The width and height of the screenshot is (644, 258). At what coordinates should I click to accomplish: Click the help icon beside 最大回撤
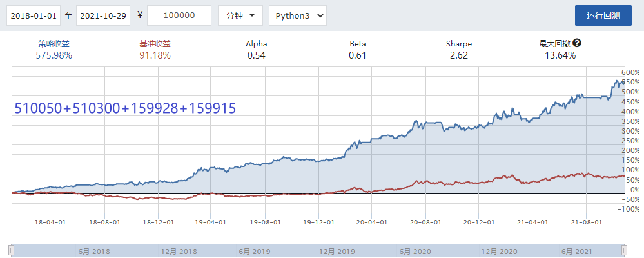577,43
